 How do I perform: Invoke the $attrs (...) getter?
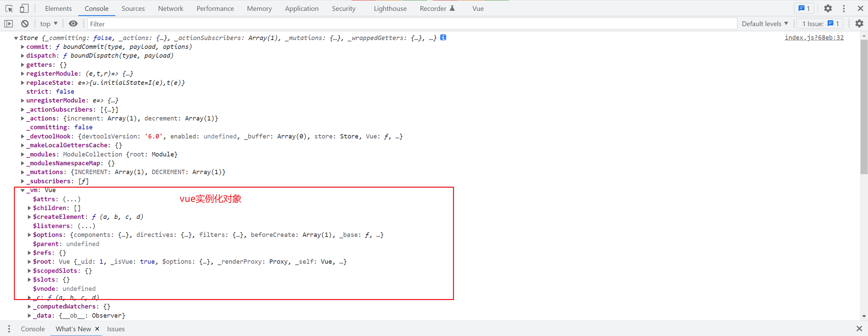[72, 199]
